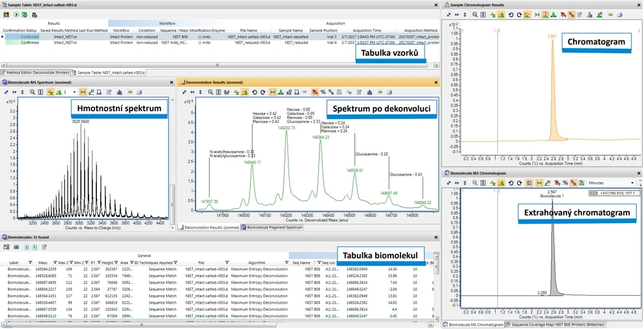Switch to Method Editor: Deconvolute (Protein) tab
This screenshot has width=644, height=329.
click(x=35, y=72)
